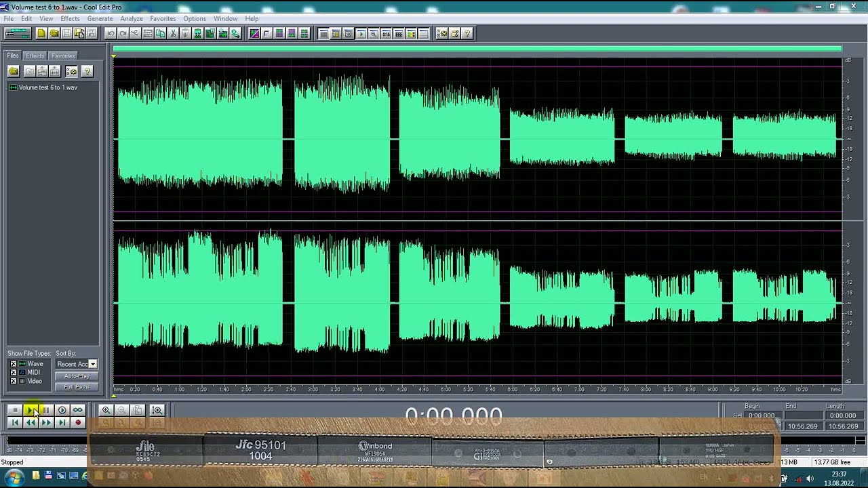Click the New file icon in toolbar
Viewport: 868px width, 488px height.
(41, 33)
